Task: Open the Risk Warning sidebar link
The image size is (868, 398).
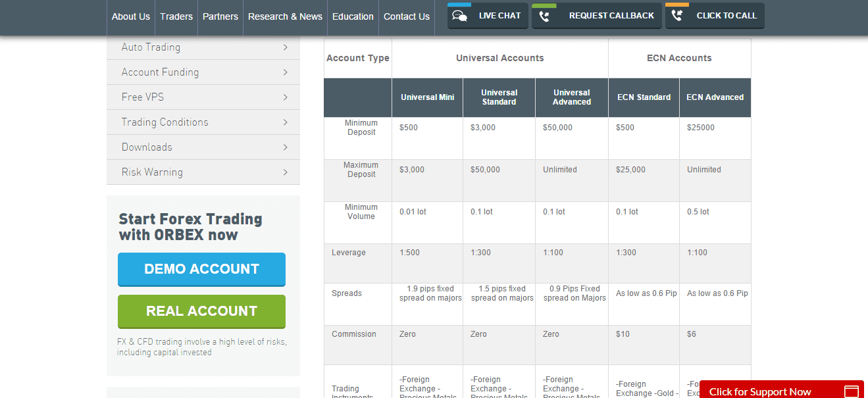Action: click(203, 172)
